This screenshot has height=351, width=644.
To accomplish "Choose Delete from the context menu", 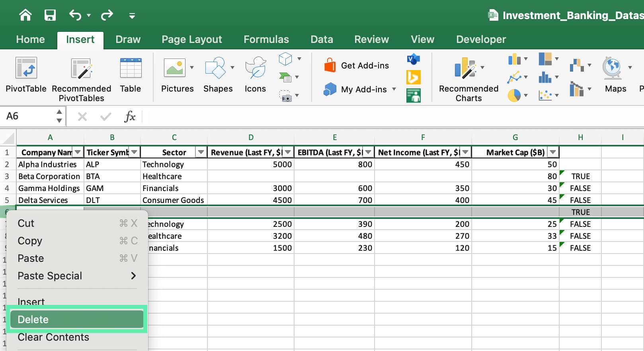I will [76, 320].
